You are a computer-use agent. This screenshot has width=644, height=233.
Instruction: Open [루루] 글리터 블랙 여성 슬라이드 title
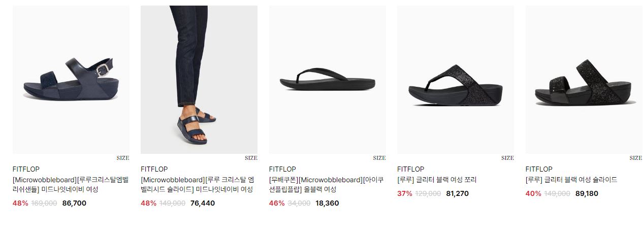(571, 180)
